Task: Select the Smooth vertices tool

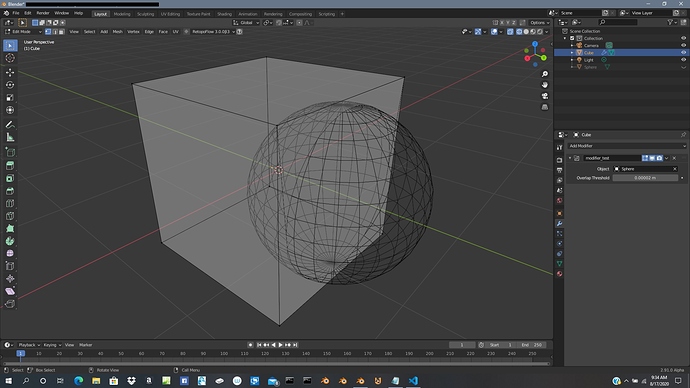Action: click(x=10, y=253)
